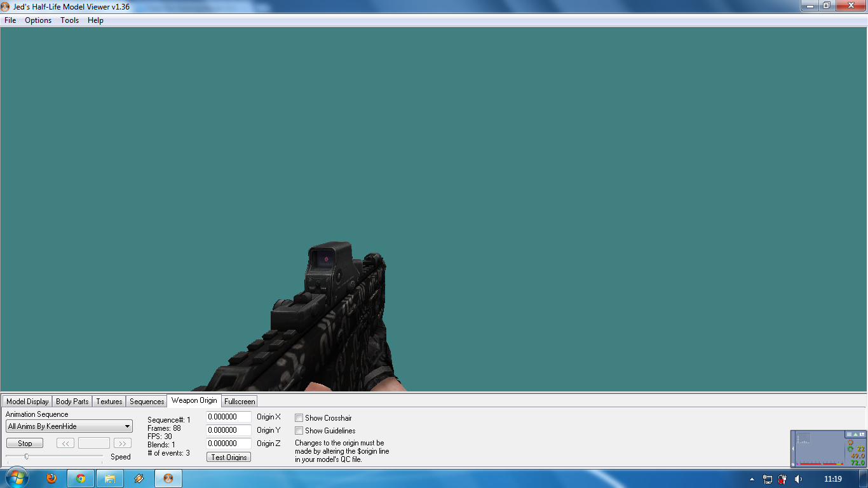
Task: Click the Stop animation button
Action: pos(25,444)
